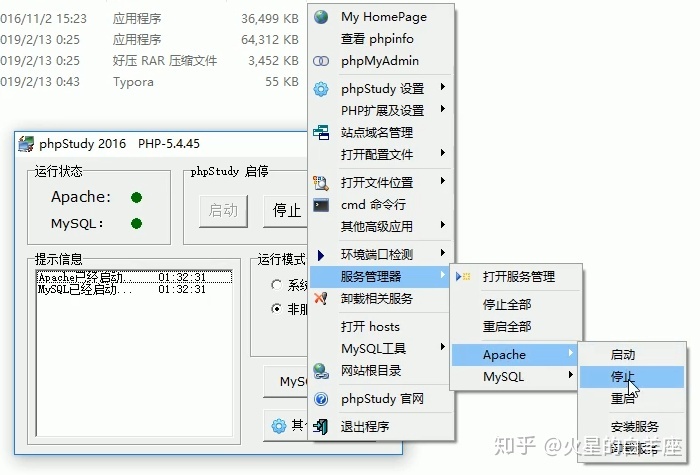
Task: Expand the PHP扩展及设置 submenu arrow
Action: [x=442, y=108]
